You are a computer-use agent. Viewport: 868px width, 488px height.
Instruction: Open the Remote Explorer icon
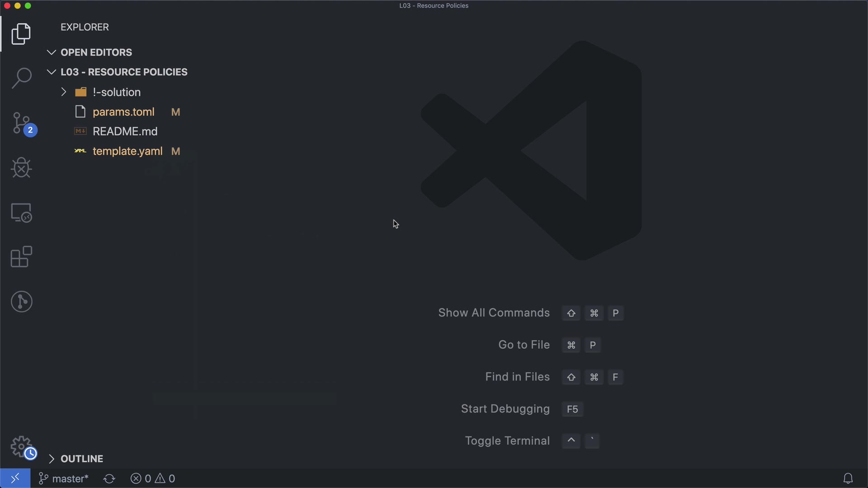point(21,212)
